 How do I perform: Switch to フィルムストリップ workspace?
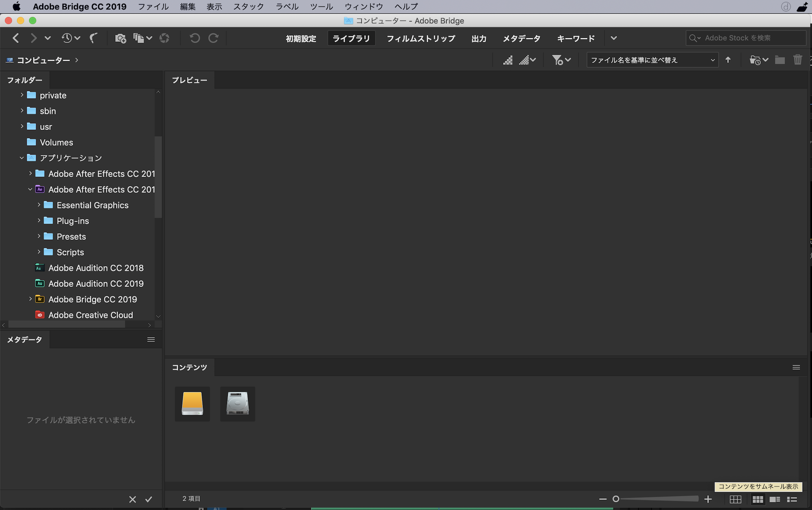pos(421,39)
